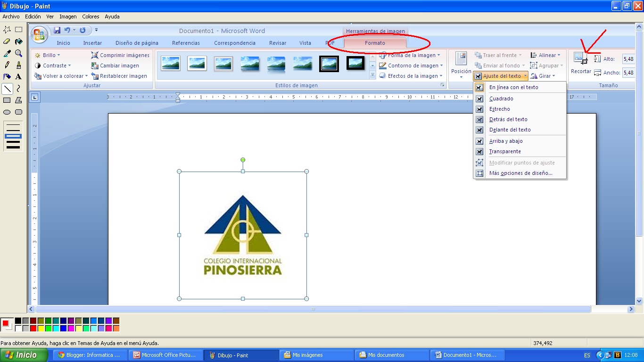This screenshot has width=644, height=362.
Task: Open Paint's Archivo menu
Action: tap(11, 16)
